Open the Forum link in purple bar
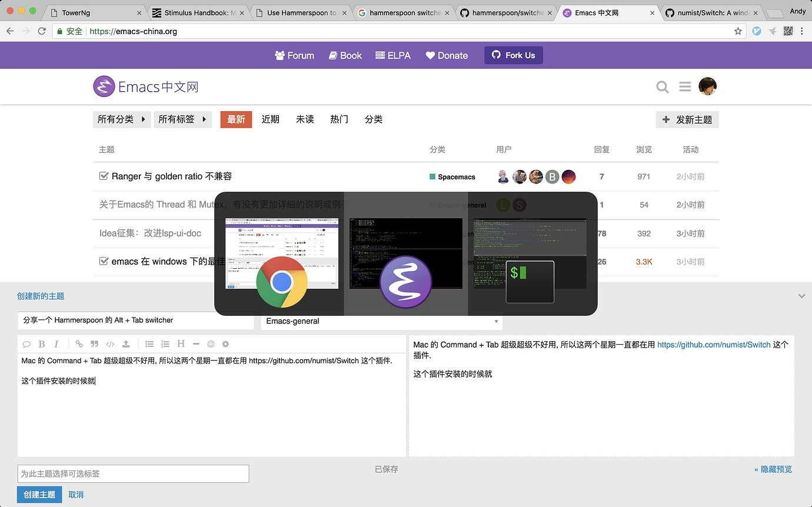 point(294,55)
